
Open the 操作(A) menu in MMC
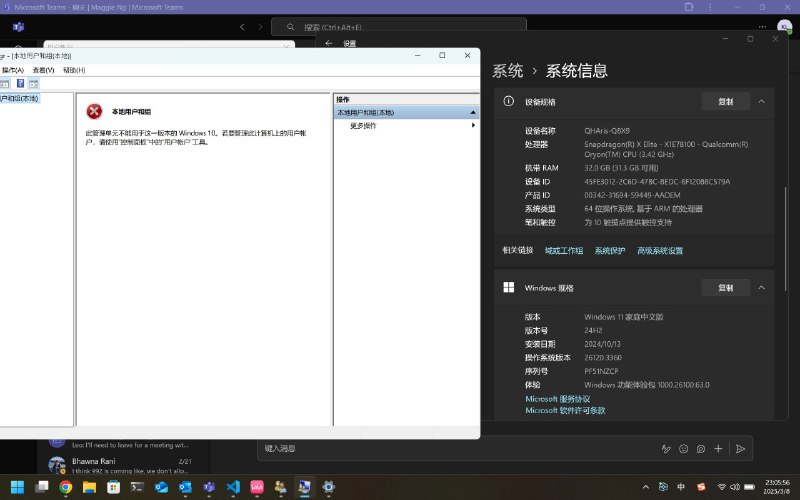coord(13,70)
